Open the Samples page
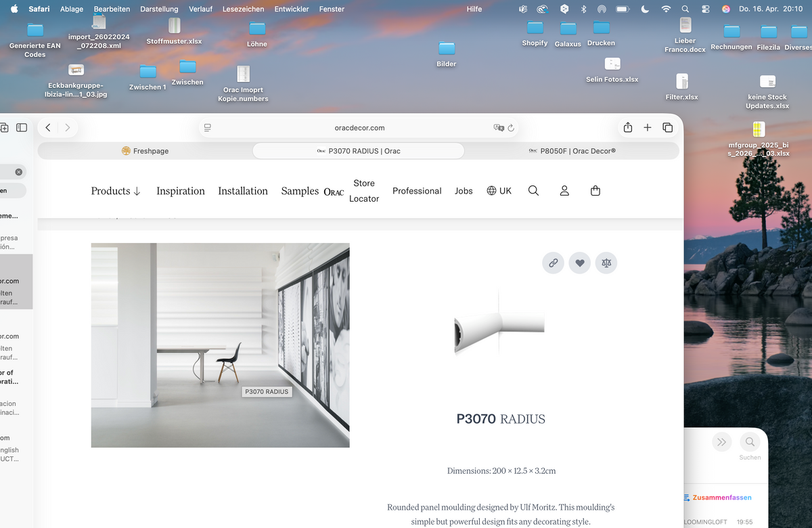 click(x=300, y=191)
